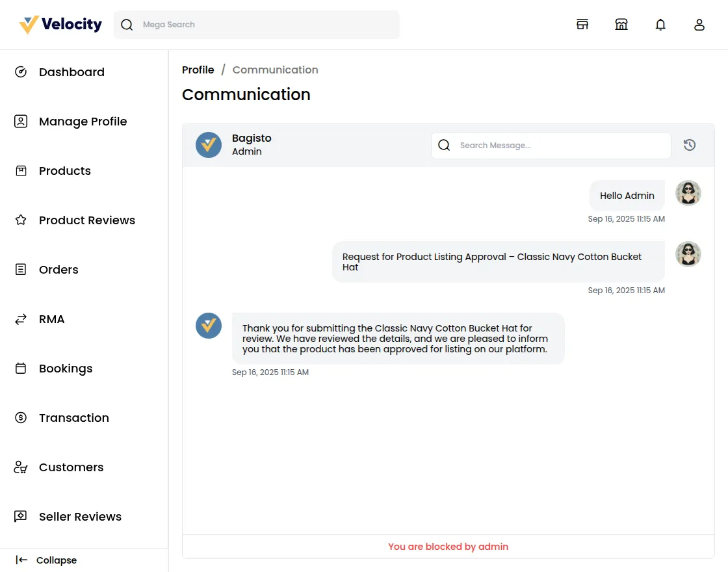Click the first storefront icon in header

(x=582, y=25)
